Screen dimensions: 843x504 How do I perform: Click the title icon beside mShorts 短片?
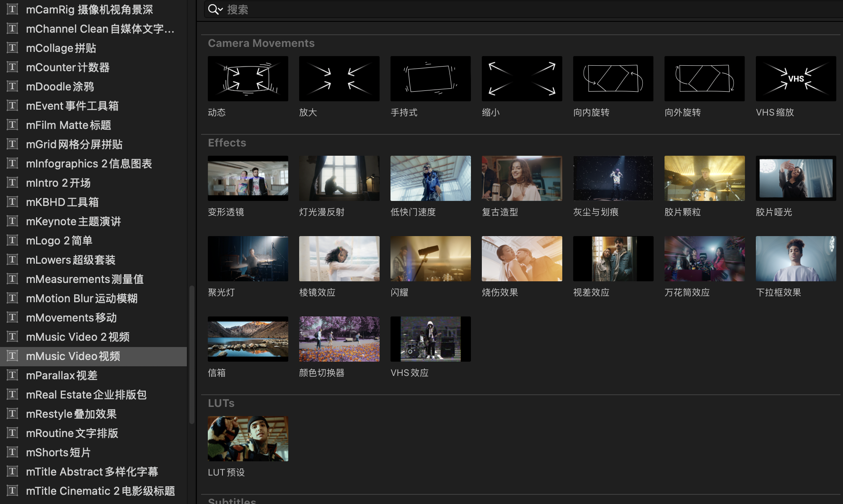pos(13,452)
